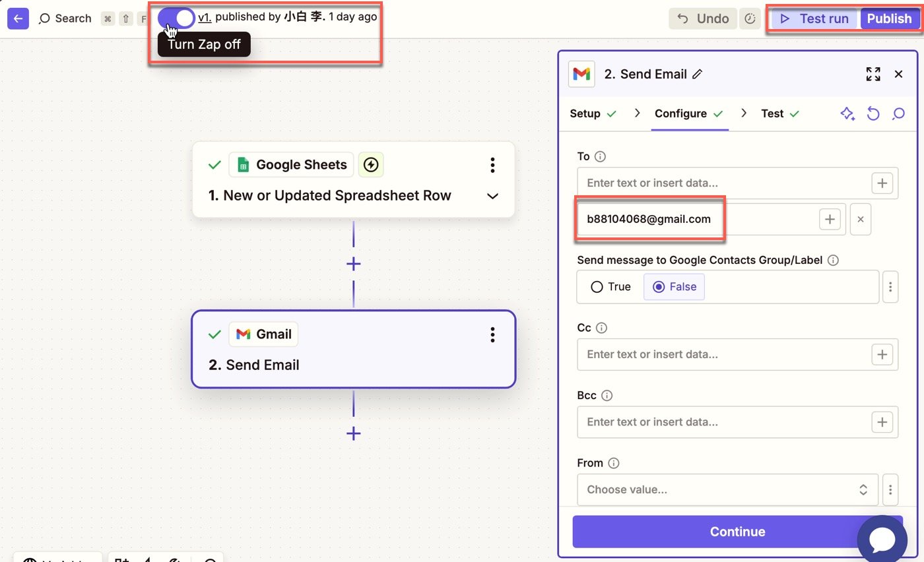Click the search fields magnifier icon
Screen dimensions: 924x562
click(x=898, y=114)
